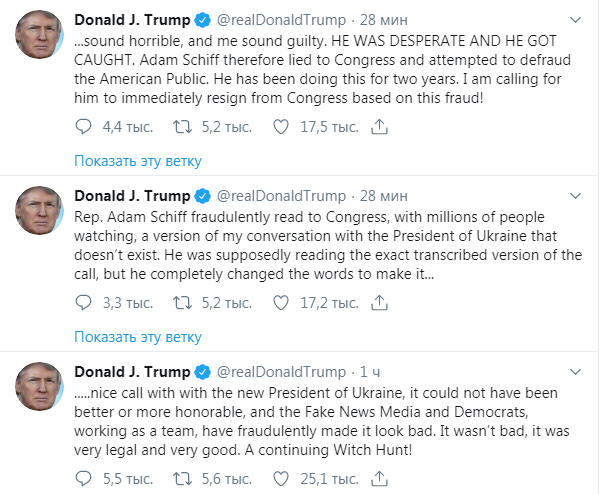602x494 pixels.
Task: Share the Rep. Adam Schiff tweet
Action: coord(379,300)
